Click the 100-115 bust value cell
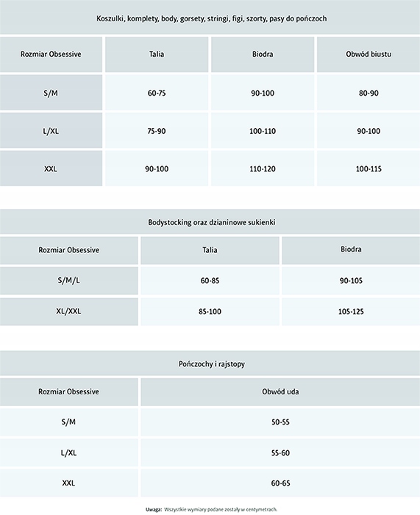This screenshot has height=515, width=420. (369, 168)
